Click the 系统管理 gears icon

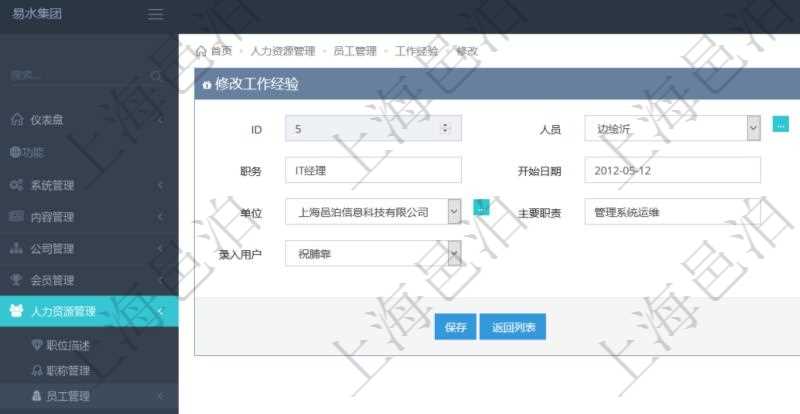click(17, 185)
